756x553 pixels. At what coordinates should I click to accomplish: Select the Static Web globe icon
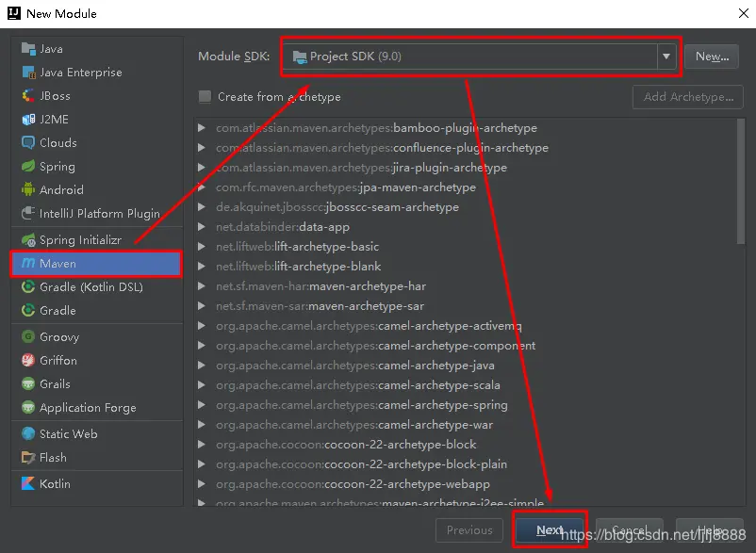(28, 433)
